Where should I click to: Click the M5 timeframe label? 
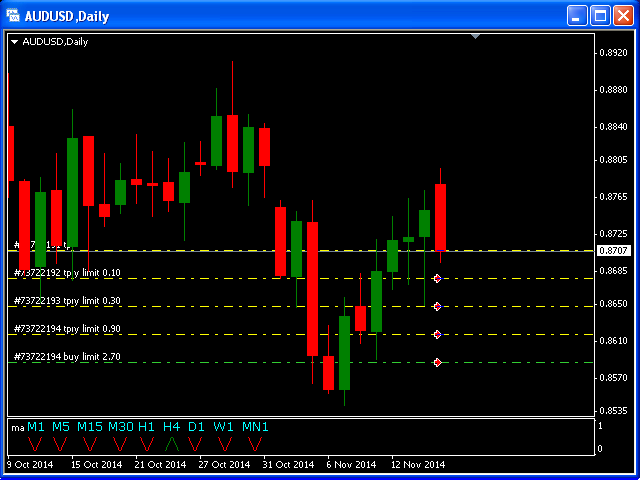pos(61,427)
